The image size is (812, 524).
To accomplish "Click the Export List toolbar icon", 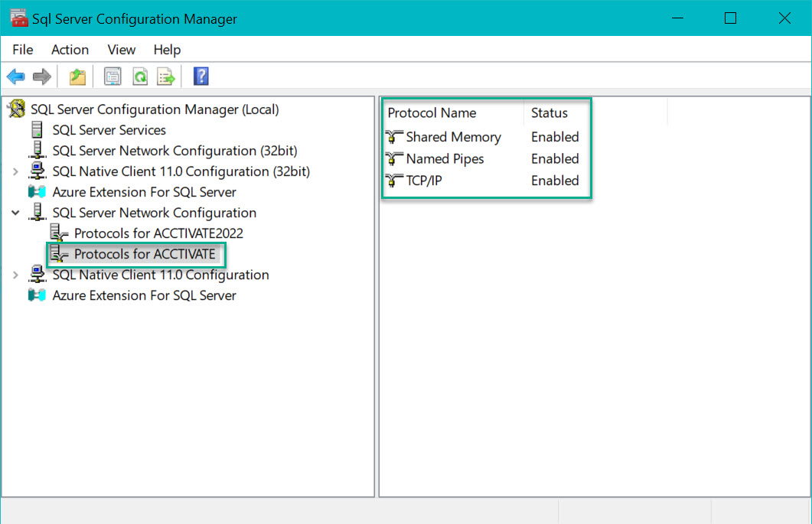I will coord(166,76).
